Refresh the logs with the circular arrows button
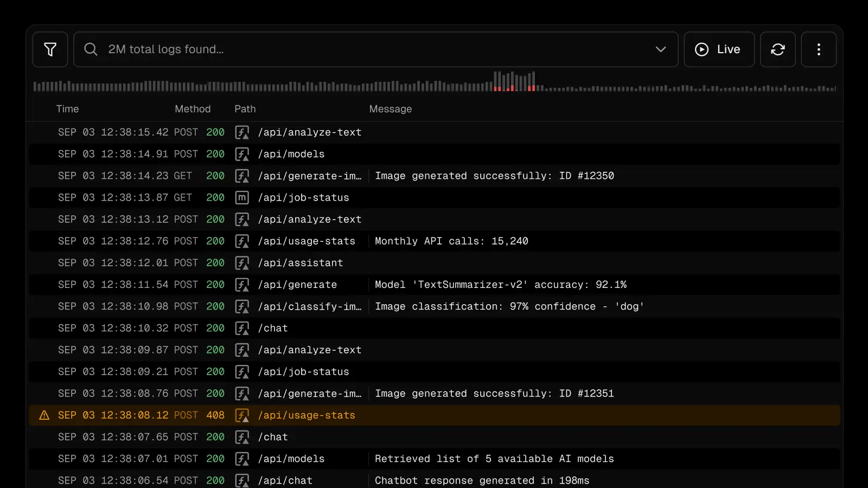868x488 pixels. point(777,49)
